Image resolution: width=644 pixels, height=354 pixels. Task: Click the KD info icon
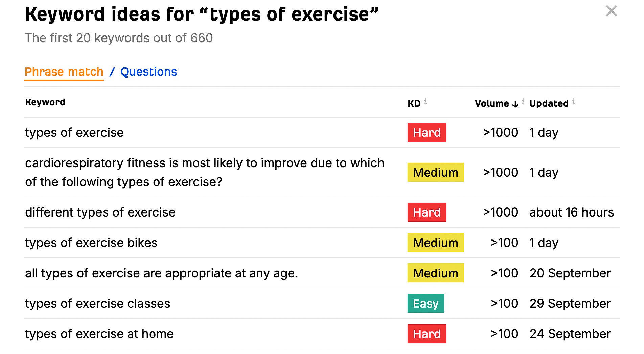pos(425,101)
